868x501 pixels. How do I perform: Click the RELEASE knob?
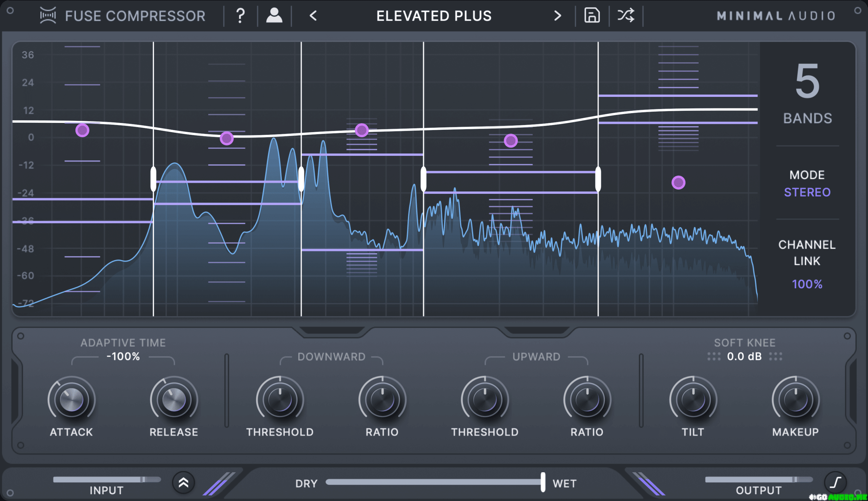click(x=174, y=399)
